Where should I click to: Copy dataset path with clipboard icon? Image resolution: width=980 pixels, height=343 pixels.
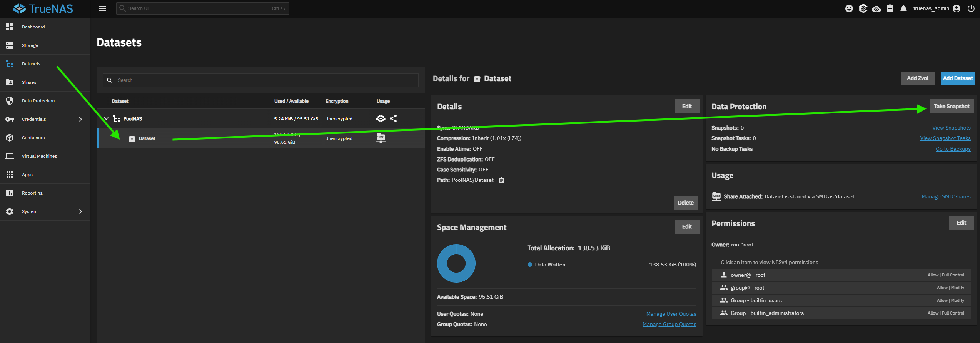(x=501, y=180)
